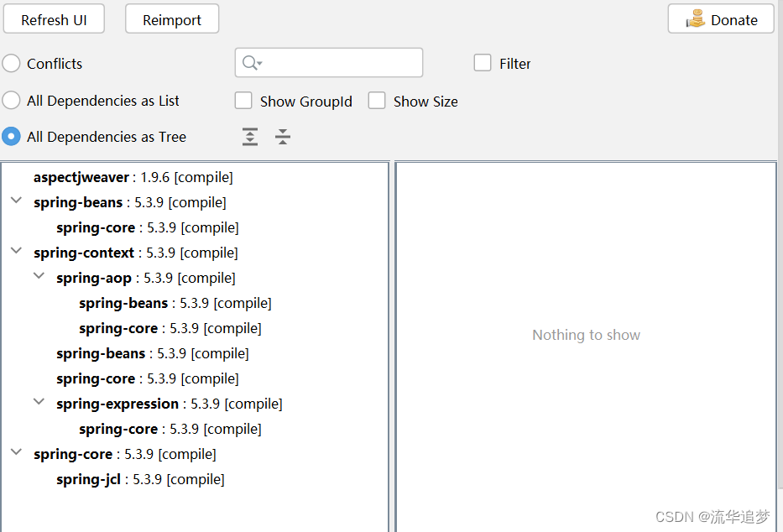Click the Expand All tree icon
Viewport: 783px width, 532px height.
[250, 137]
